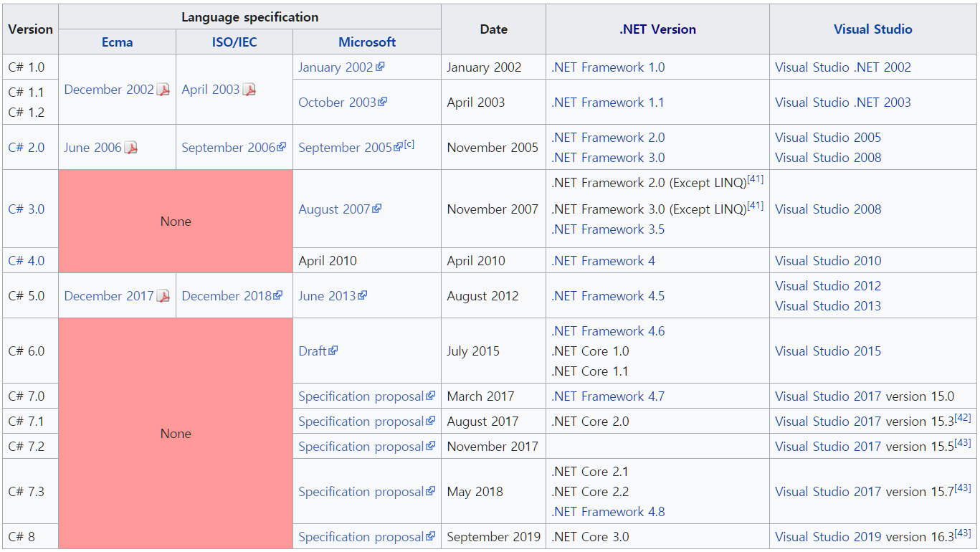The height and width of the screenshot is (552, 980).
Task: Click the external-link icon after June 2013
Action: 363,295
